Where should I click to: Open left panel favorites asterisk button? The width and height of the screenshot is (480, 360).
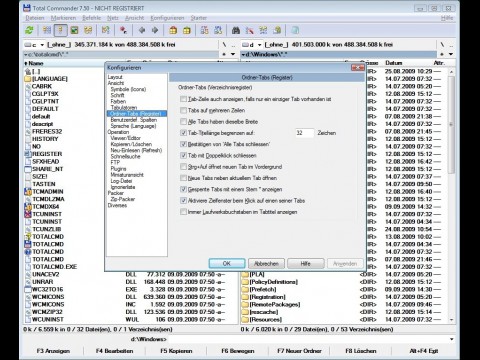(224, 54)
